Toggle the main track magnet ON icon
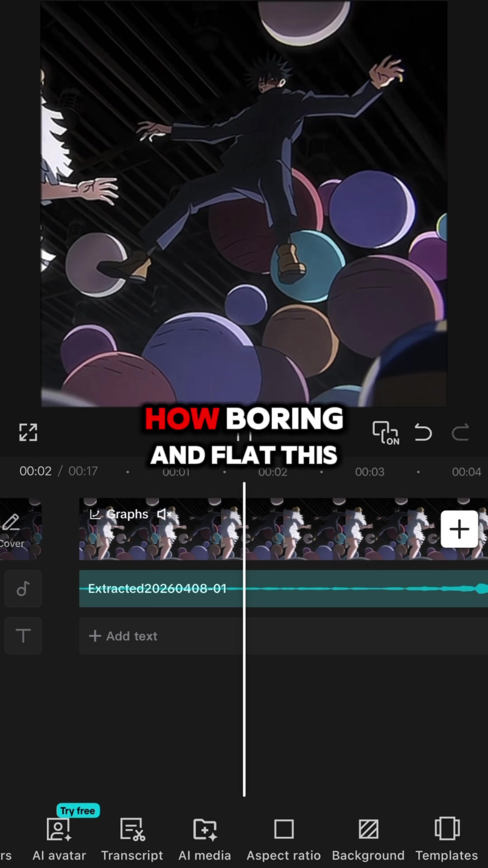The width and height of the screenshot is (488, 868). (385, 433)
